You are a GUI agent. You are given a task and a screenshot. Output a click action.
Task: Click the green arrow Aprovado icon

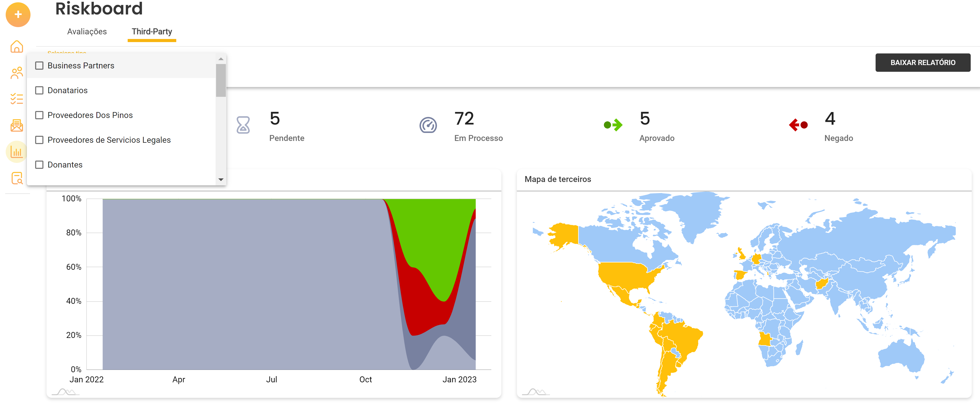[613, 125]
